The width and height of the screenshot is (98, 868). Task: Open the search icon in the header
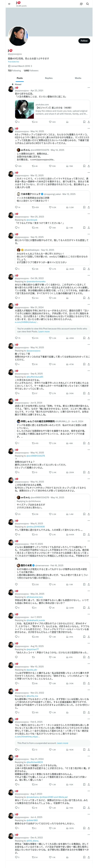point(88,4)
